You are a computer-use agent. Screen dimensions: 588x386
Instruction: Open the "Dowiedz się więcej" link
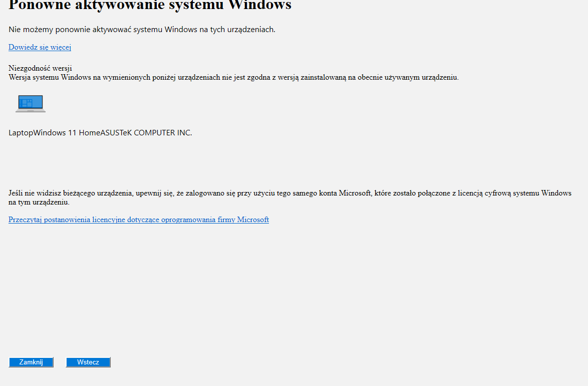click(x=40, y=47)
